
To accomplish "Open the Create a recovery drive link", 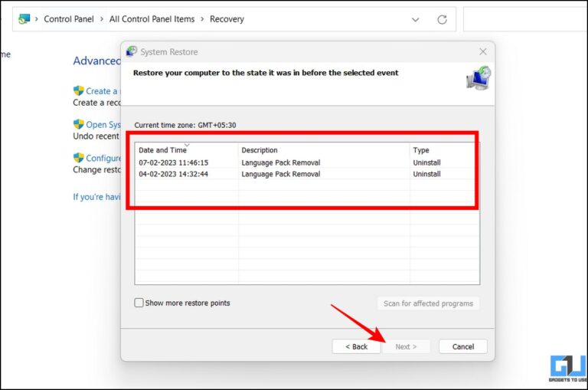I will pyautogui.click(x=103, y=91).
